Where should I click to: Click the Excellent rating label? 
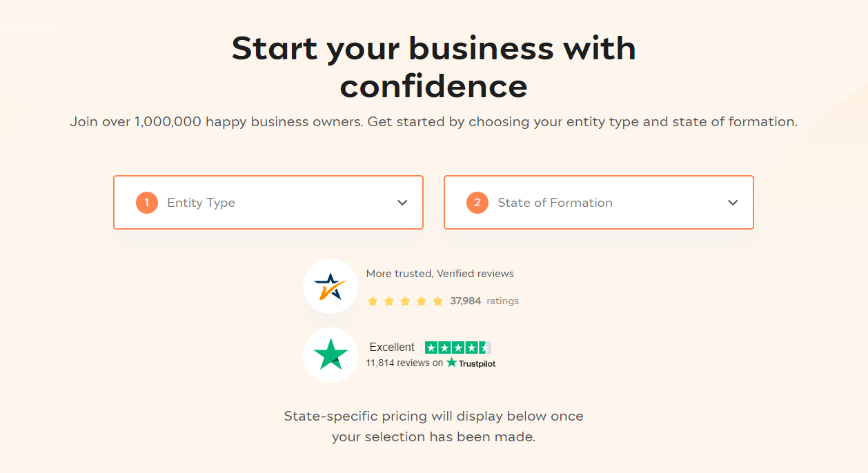tap(392, 348)
